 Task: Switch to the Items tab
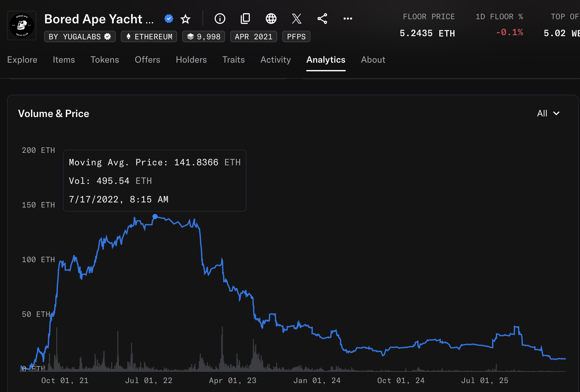pos(64,60)
